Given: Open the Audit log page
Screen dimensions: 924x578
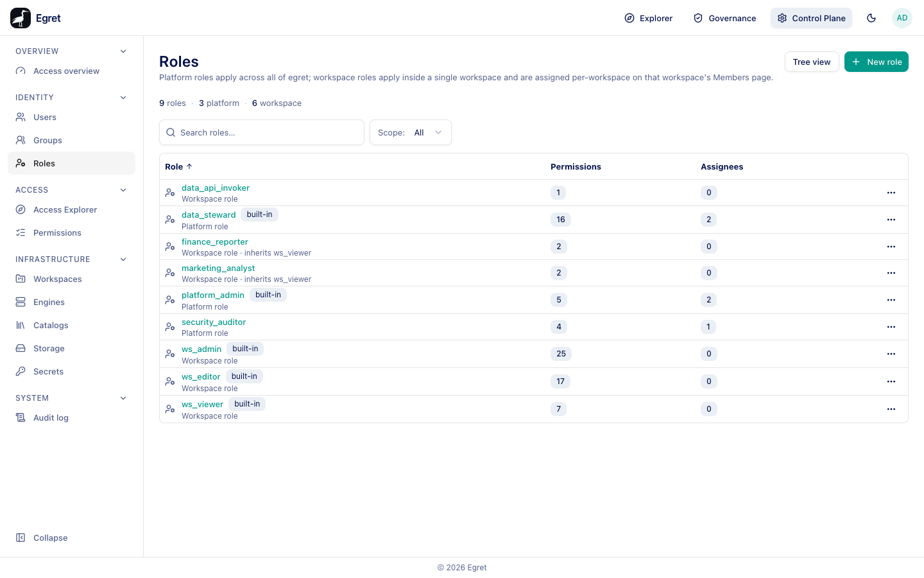Looking at the screenshot, I should point(71,417).
